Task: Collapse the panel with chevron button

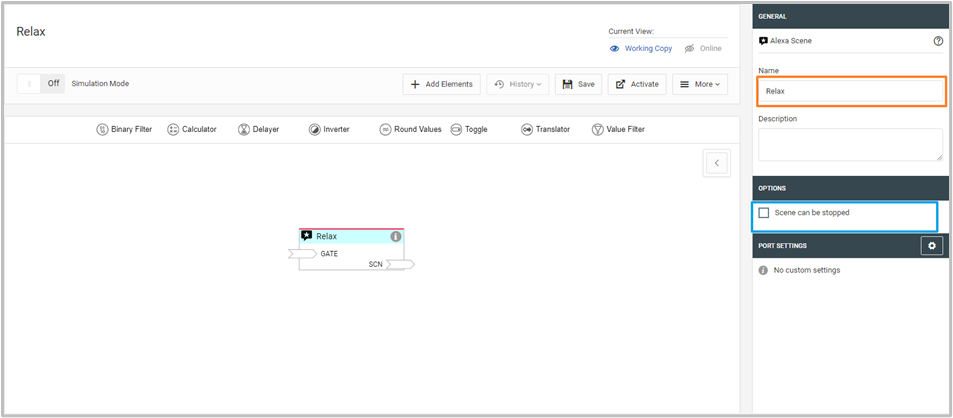Action: click(716, 163)
